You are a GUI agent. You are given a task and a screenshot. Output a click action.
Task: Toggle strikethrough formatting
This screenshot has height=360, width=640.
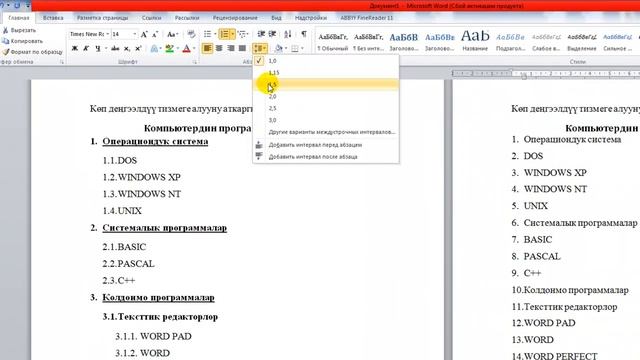pos(116,49)
